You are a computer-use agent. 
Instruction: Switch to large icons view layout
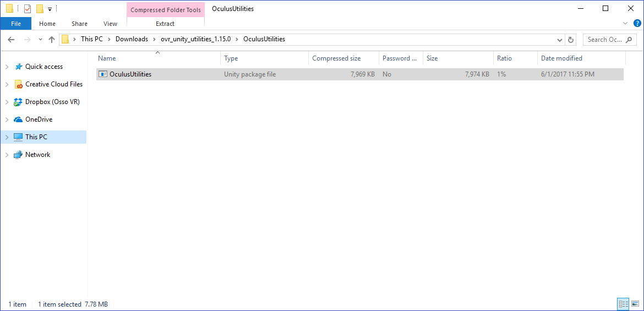click(x=635, y=304)
